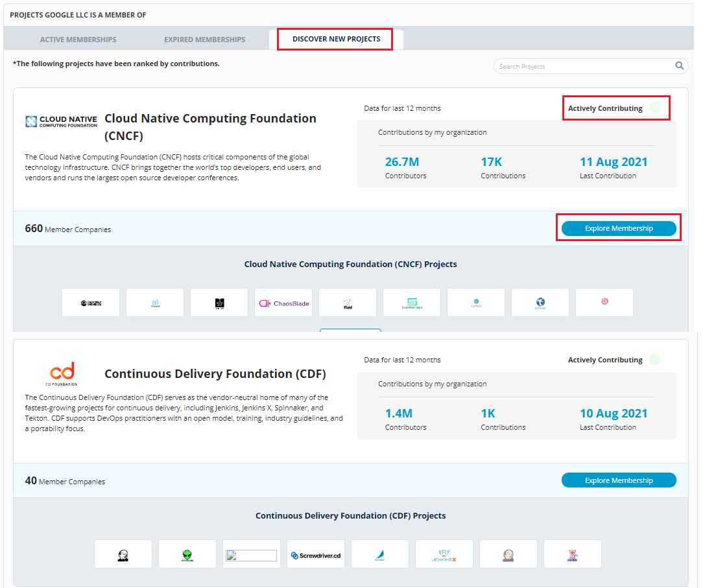Image resolution: width=705 pixels, height=588 pixels.
Task: Focus the Search Projects input field
Action: coord(591,66)
